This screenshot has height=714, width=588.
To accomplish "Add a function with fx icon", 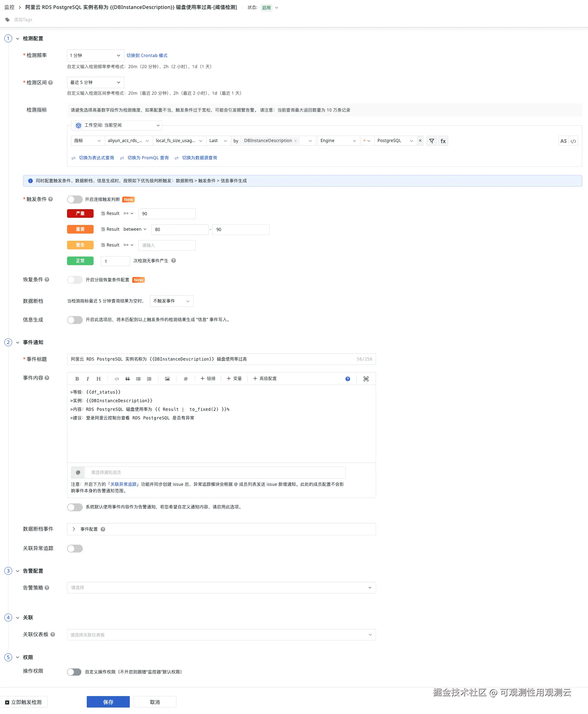I will tap(443, 141).
